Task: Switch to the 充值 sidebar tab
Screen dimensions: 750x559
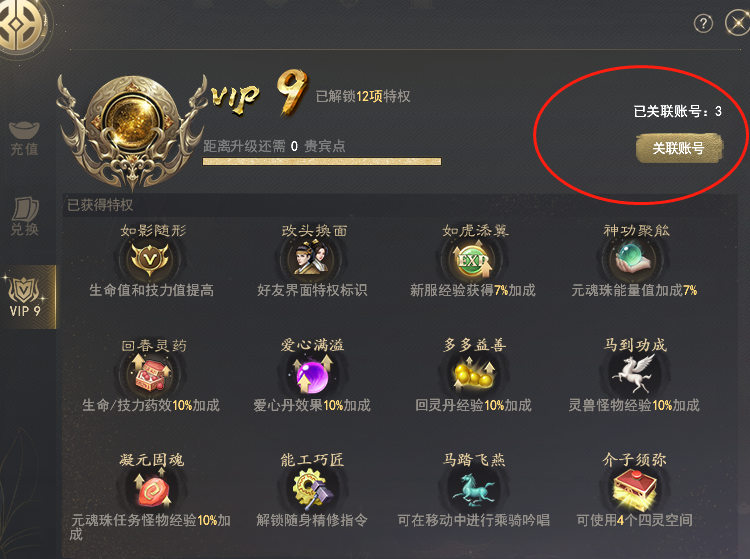Action: tap(24, 139)
